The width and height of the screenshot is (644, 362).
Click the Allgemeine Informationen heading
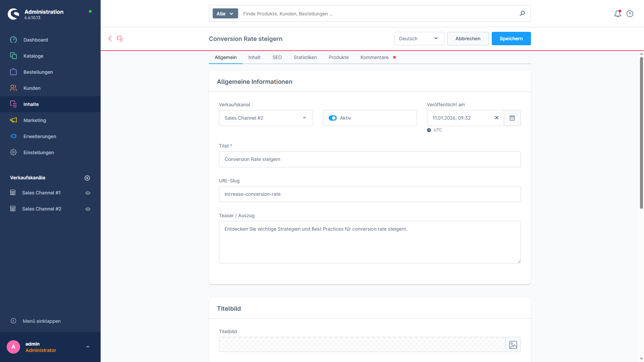click(255, 82)
